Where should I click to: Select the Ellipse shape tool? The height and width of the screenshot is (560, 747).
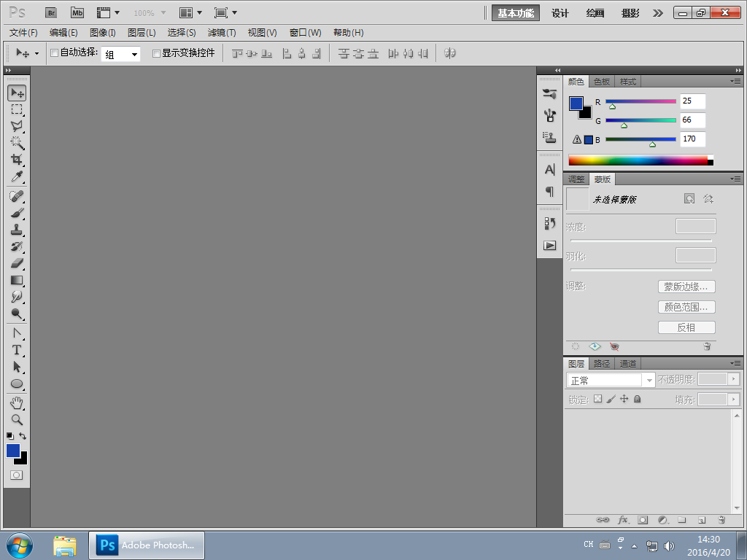coord(17,384)
